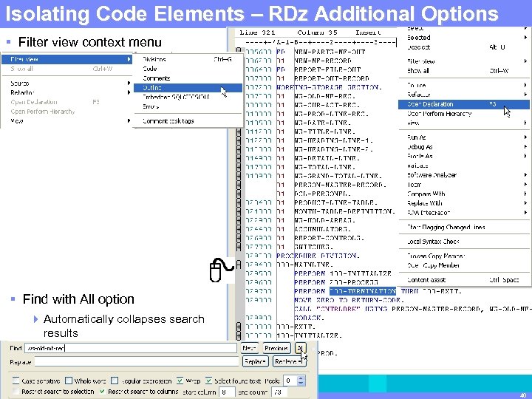Focus the Replace text field
The width and height of the screenshot is (532, 399).
pos(137,361)
